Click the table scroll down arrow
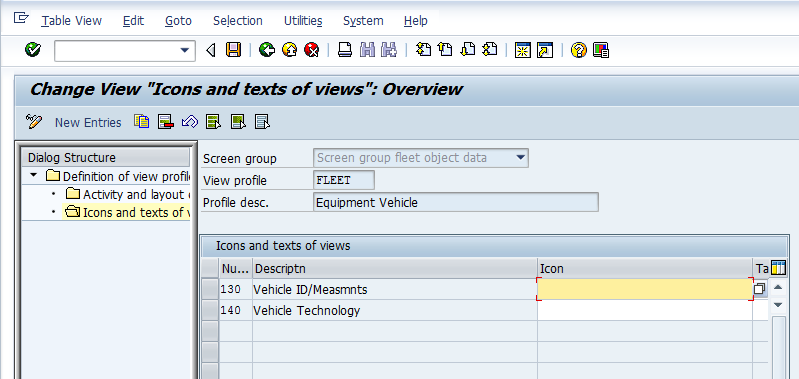Viewport: 799px width, 379px height. click(778, 305)
